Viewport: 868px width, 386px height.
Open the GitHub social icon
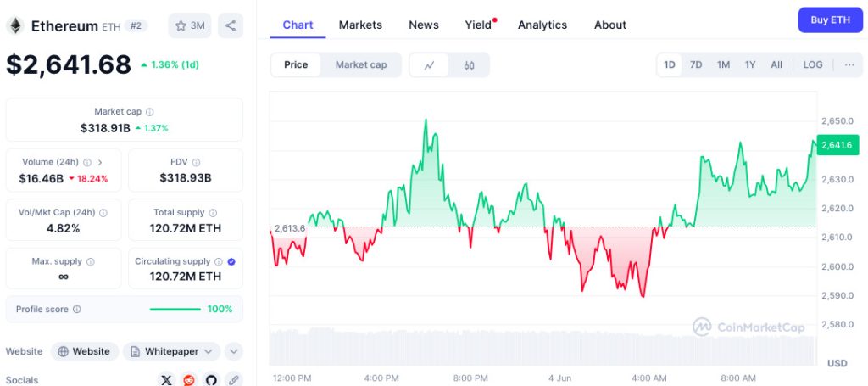pyautogui.click(x=211, y=379)
